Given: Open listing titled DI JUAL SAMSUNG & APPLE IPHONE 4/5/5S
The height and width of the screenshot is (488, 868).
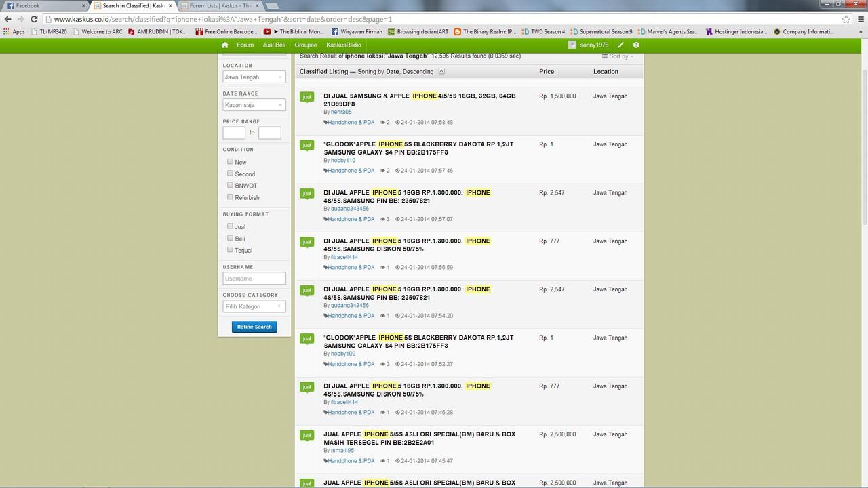Looking at the screenshot, I should (420, 100).
